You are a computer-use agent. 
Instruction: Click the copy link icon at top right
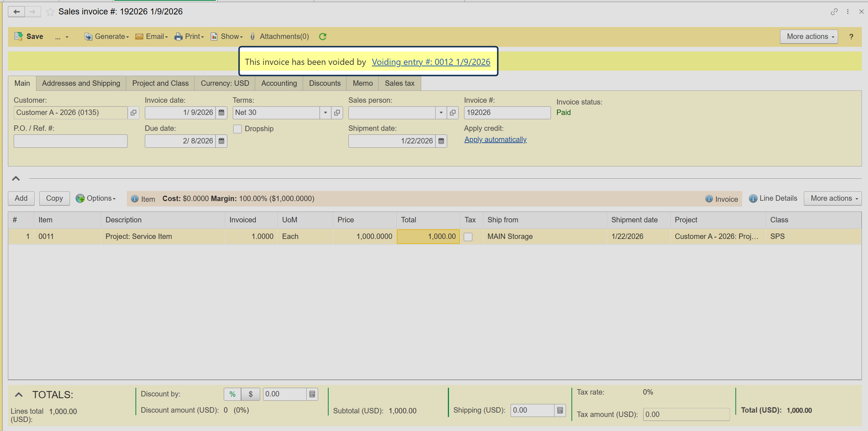point(834,12)
